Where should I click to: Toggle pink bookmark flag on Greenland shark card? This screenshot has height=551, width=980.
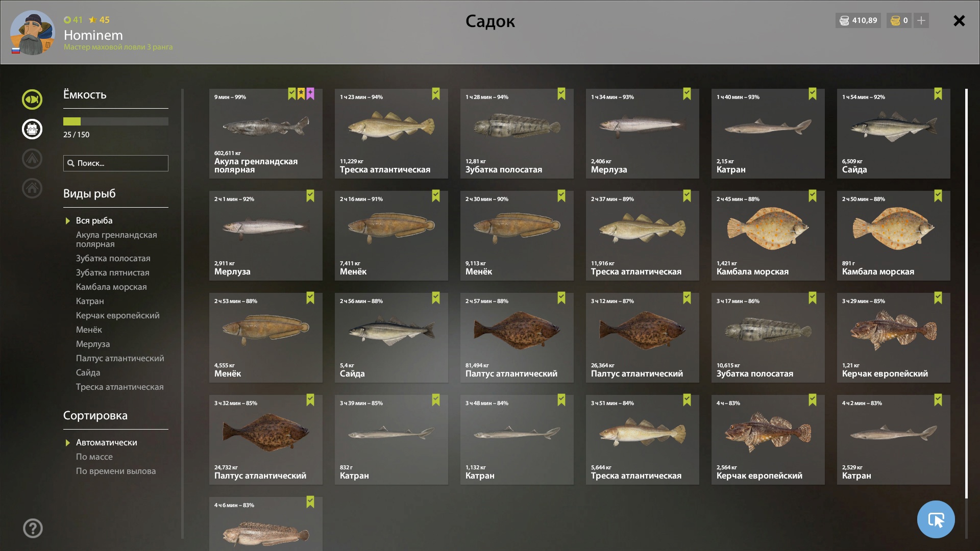[x=310, y=94]
